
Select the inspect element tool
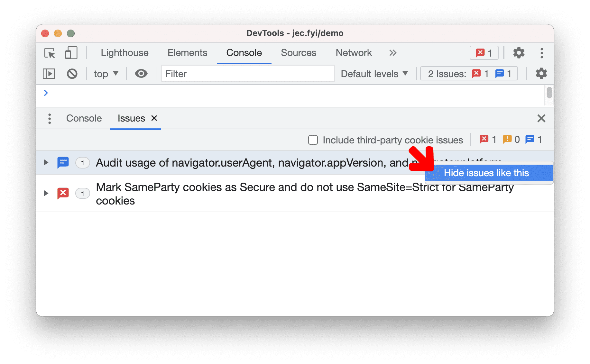click(49, 53)
